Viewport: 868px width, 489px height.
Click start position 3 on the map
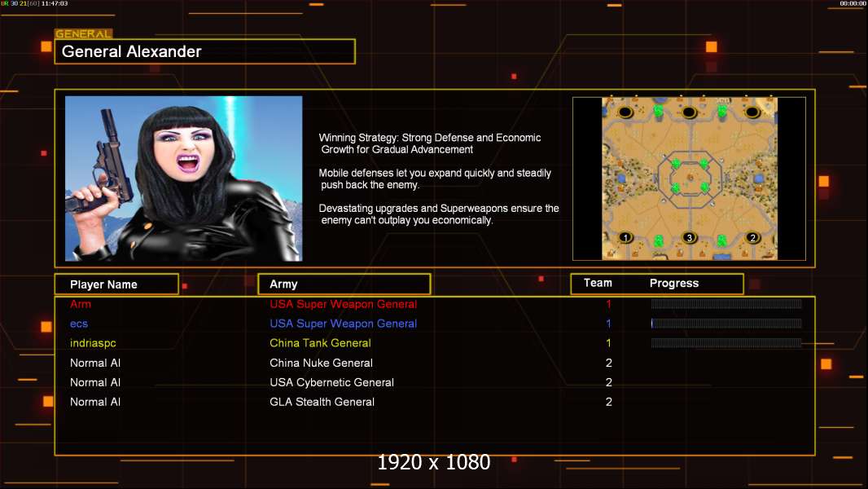point(689,238)
